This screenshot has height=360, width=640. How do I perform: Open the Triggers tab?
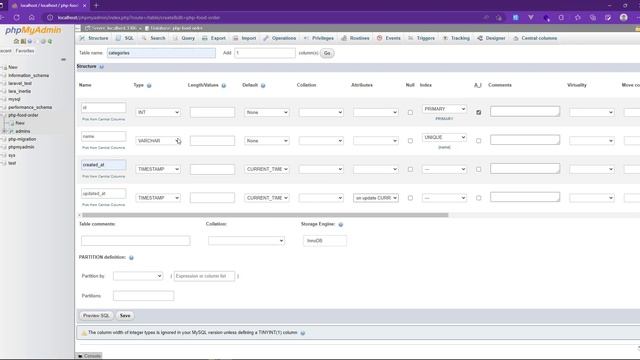click(x=422, y=38)
